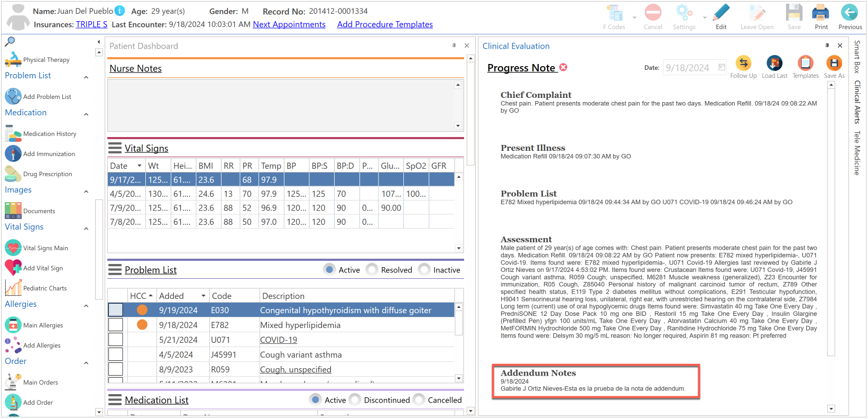
Task: Open Documents under Images
Action: pyautogui.click(x=30, y=211)
